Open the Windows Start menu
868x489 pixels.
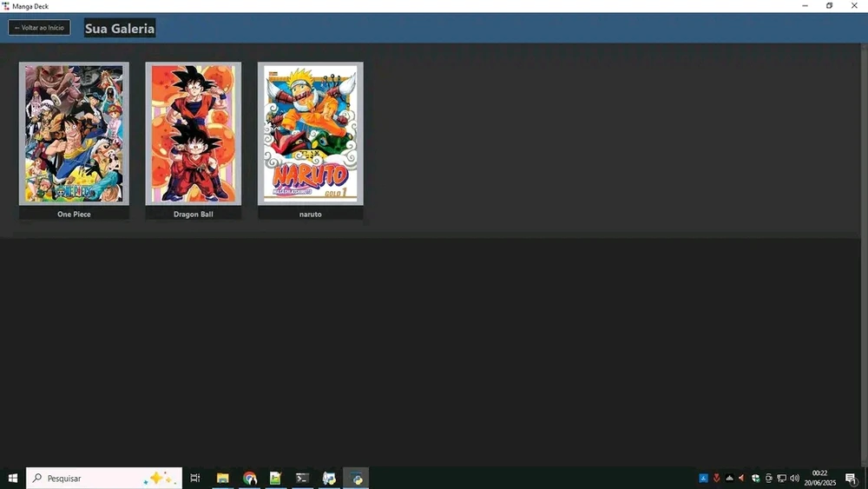point(13,478)
